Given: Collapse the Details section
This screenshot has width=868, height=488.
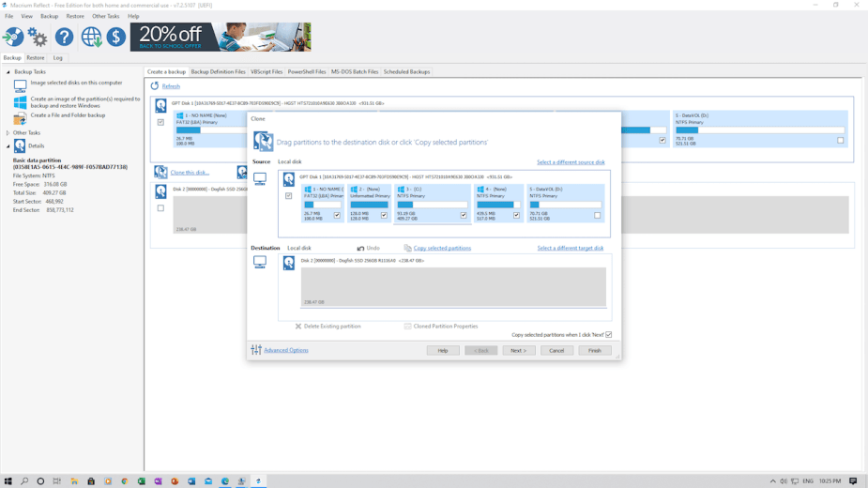Looking at the screenshot, I should click(x=8, y=146).
